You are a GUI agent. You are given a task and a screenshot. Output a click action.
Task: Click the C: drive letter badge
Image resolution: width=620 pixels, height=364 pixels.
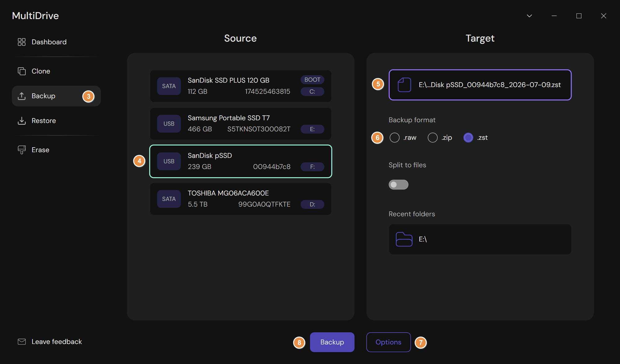pyautogui.click(x=312, y=91)
